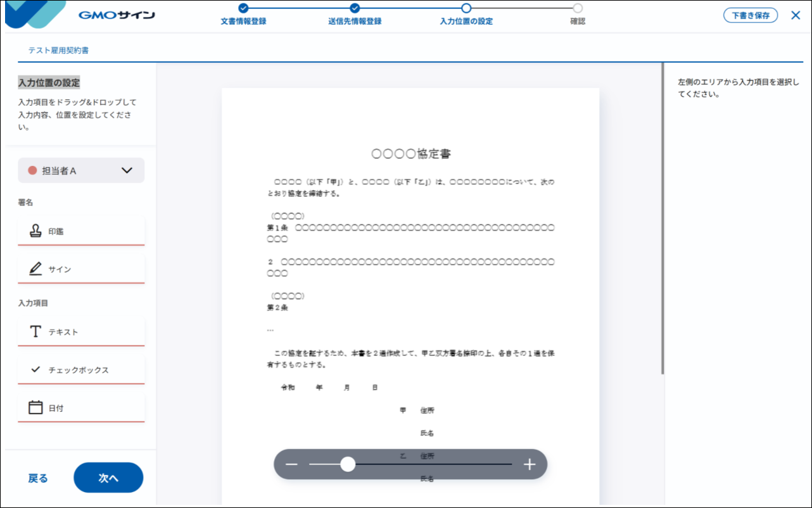Go to the 文書情報登録 step
Screen dimensions: 812x508
click(243, 8)
